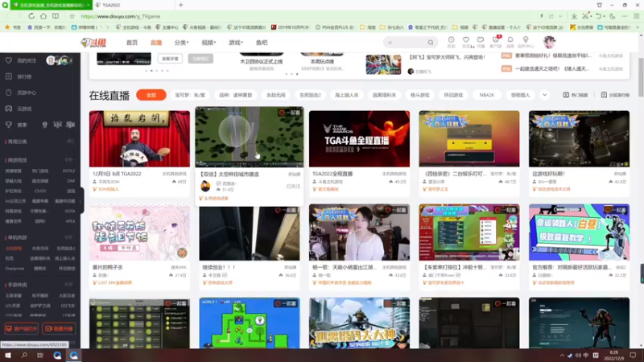Open the 12月9日 8点 TGA2022 stream thumbnail
The image size is (644, 362).
pyautogui.click(x=139, y=138)
